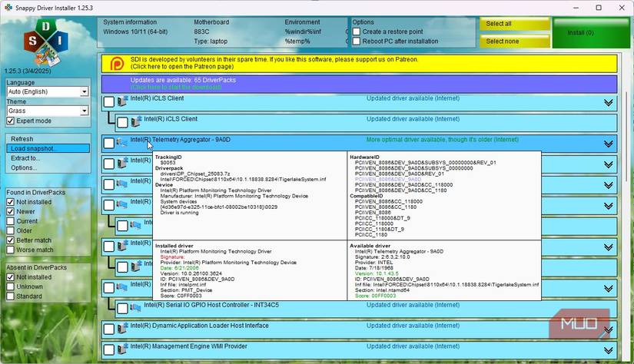Uncheck Newer filter in Found in DriverPacks
Image resolution: width=634 pixels, height=364 pixels.
[10, 212]
